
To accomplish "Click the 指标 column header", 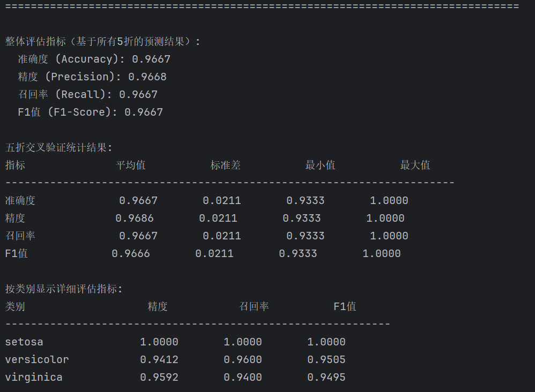I will (15, 165).
